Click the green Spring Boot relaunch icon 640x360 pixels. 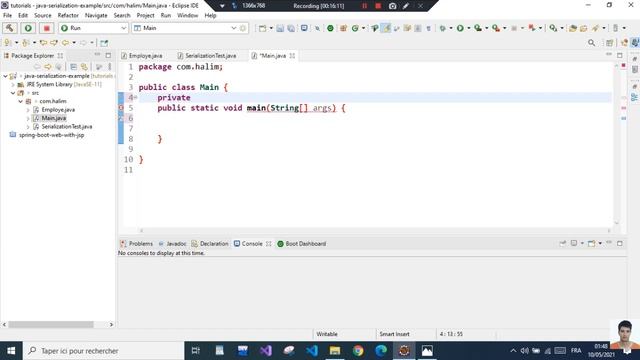point(330,28)
